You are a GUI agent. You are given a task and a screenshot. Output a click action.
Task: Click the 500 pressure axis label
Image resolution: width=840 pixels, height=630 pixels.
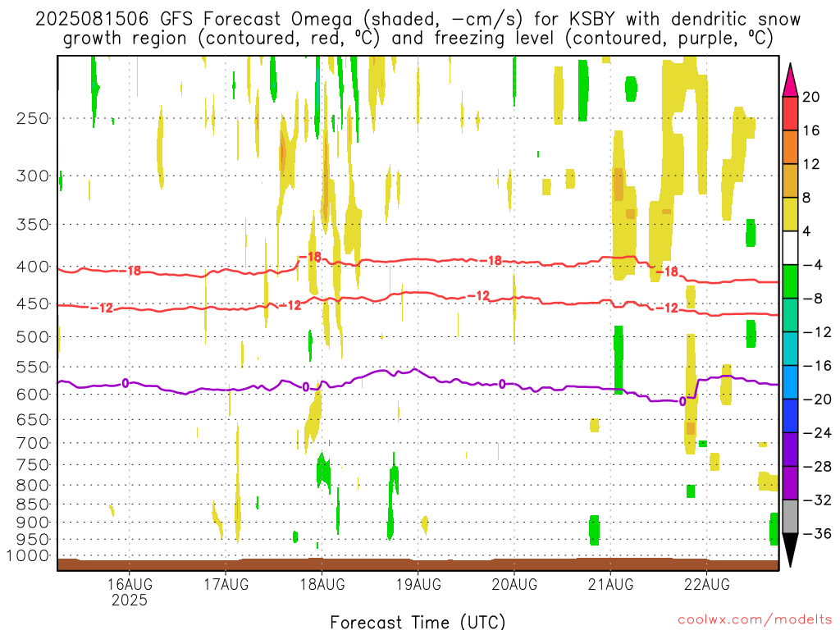pyautogui.click(x=33, y=337)
